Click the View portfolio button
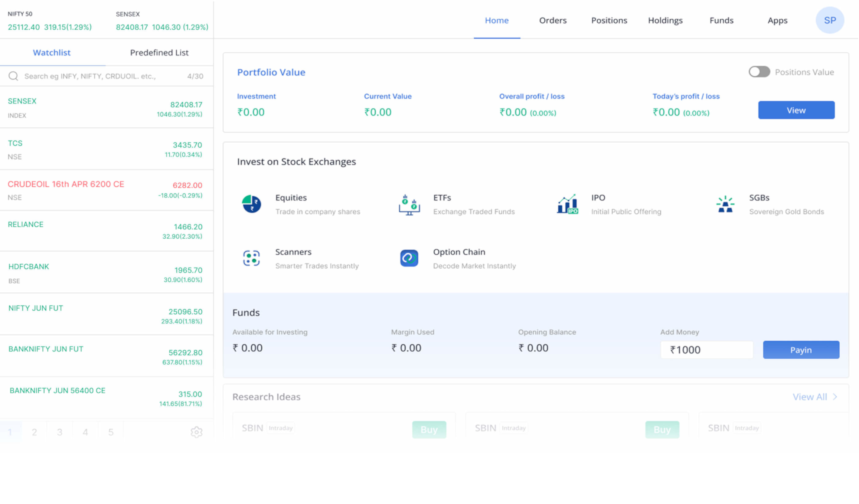The image size is (859, 504). point(796,110)
